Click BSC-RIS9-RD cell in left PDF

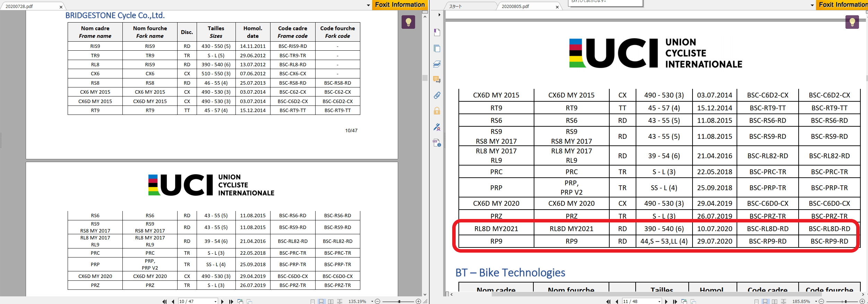coord(293,46)
